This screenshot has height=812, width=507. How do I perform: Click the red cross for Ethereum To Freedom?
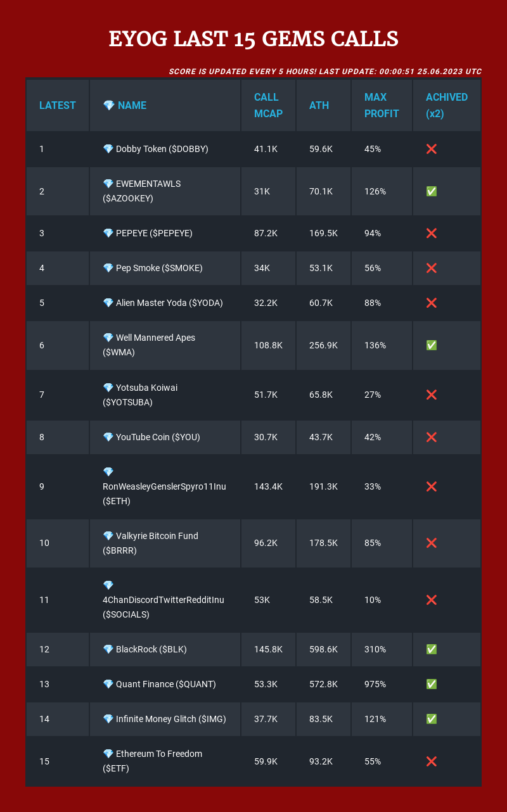point(432,761)
